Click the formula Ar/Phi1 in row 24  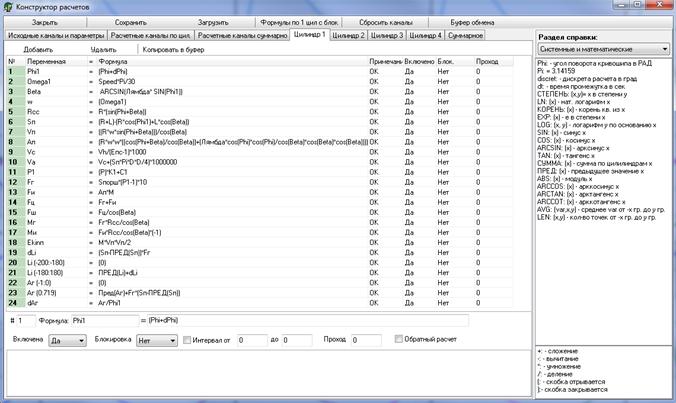coord(110,303)
